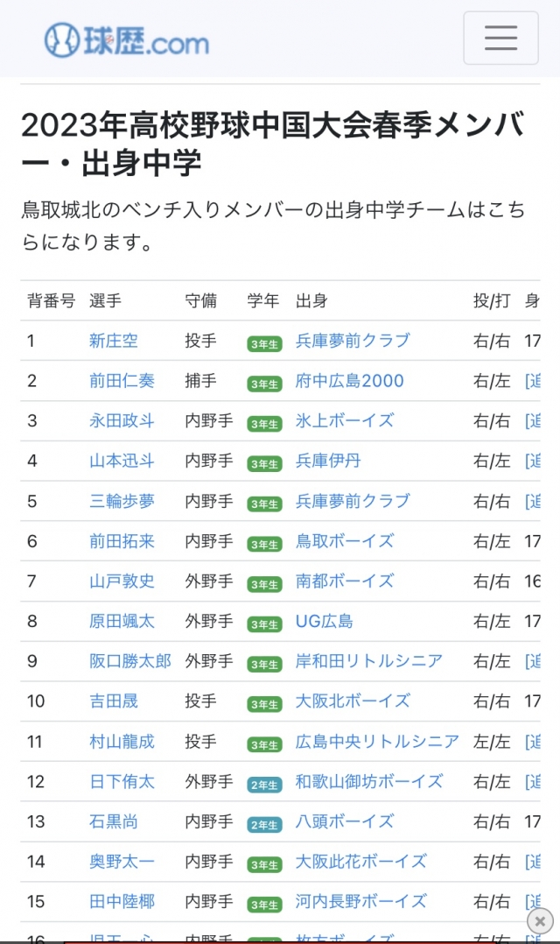View 阪口勝太郎 player details
The image size is (560, 944).
pyautogui.click(x=130, y=661)
